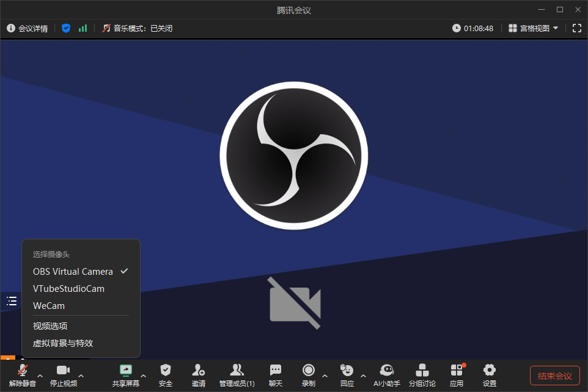Click the AI Assistant (AI小助手) icon
Screen dimensions: 588x392
tap(386, 371)
